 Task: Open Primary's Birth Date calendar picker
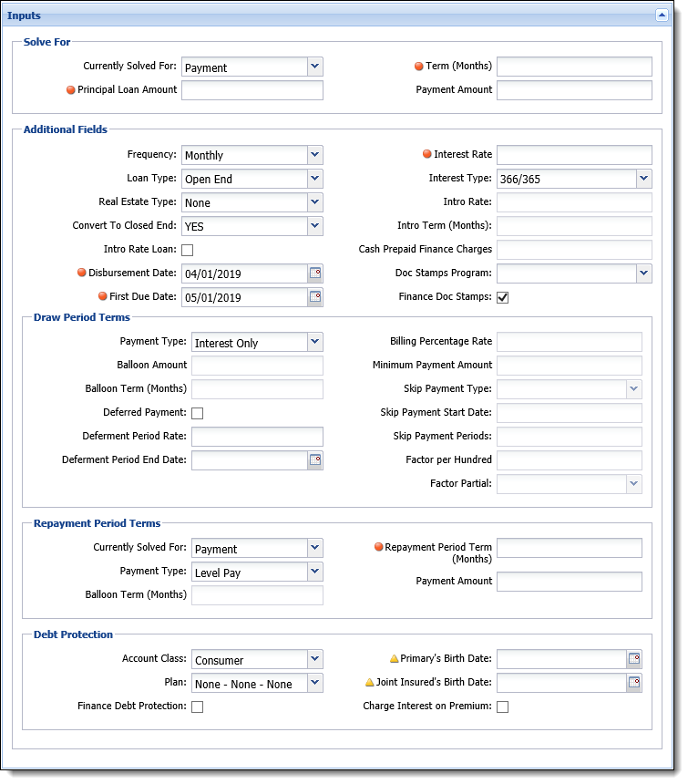click(634, 659)
